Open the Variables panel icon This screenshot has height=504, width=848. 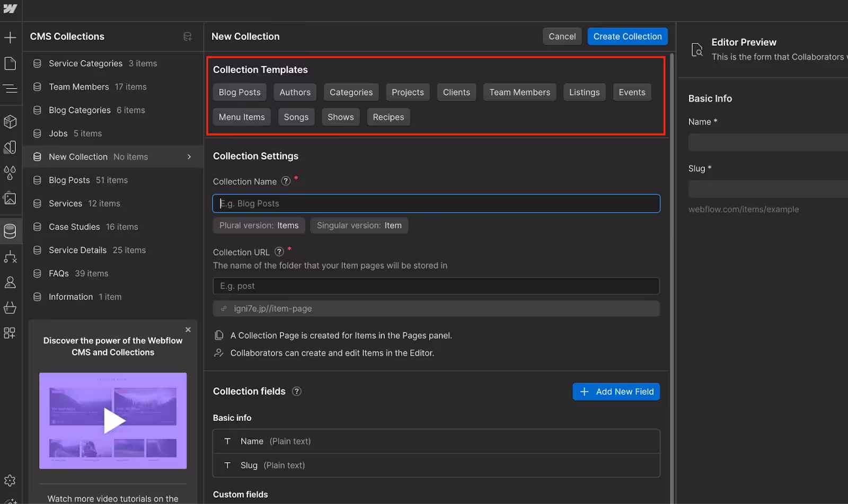pyautogui.click(x=10, y=147)
